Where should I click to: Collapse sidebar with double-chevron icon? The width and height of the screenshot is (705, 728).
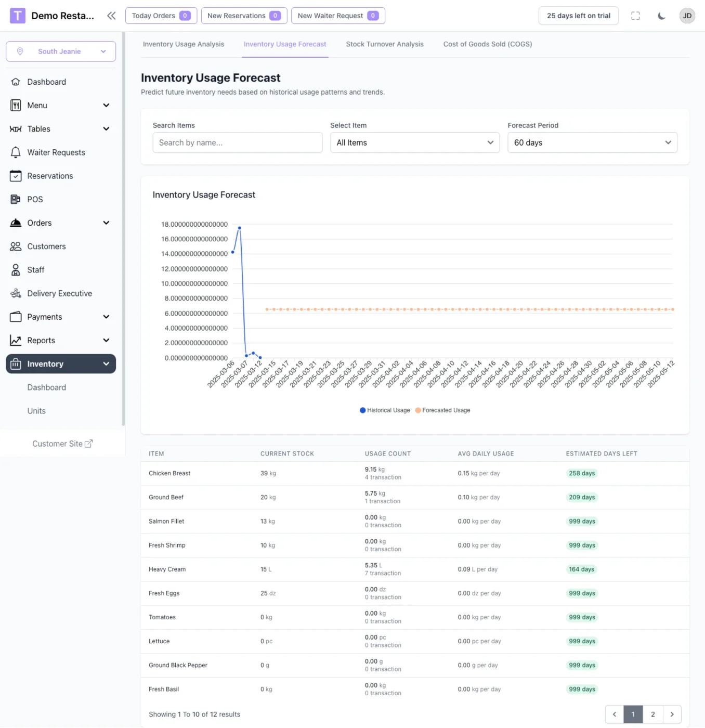(x=111, y=16)
